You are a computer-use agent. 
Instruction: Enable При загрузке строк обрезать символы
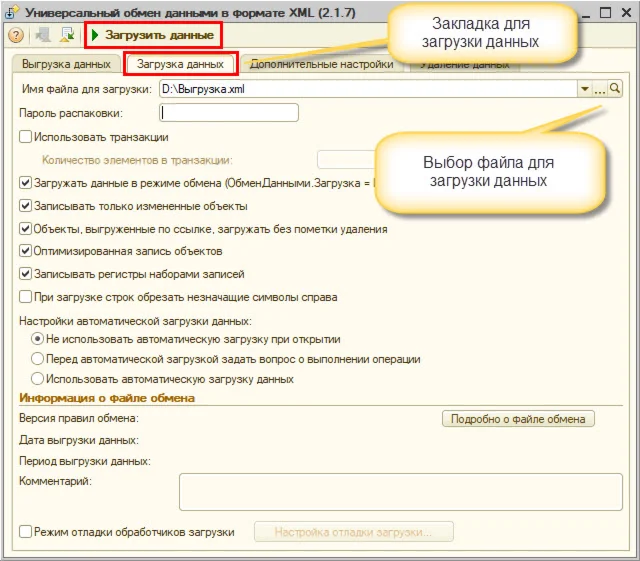25,296
